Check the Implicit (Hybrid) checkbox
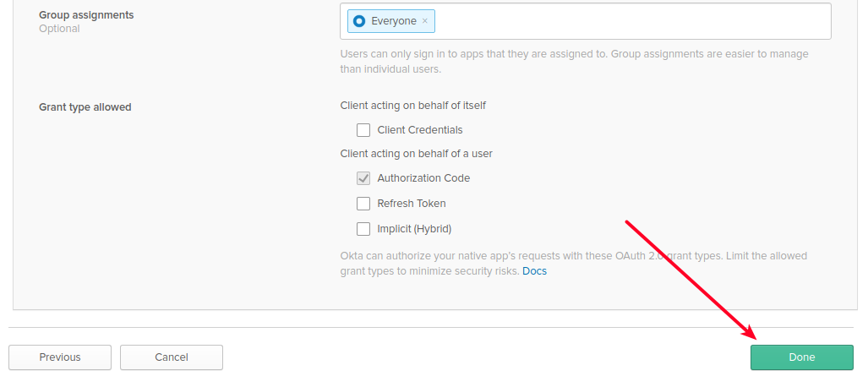Viewport: 868px width, 387px height. click(363, 229)
